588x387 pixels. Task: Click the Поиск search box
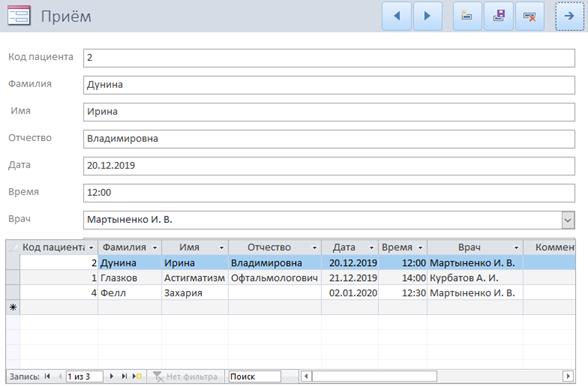(x=255, y=376)
